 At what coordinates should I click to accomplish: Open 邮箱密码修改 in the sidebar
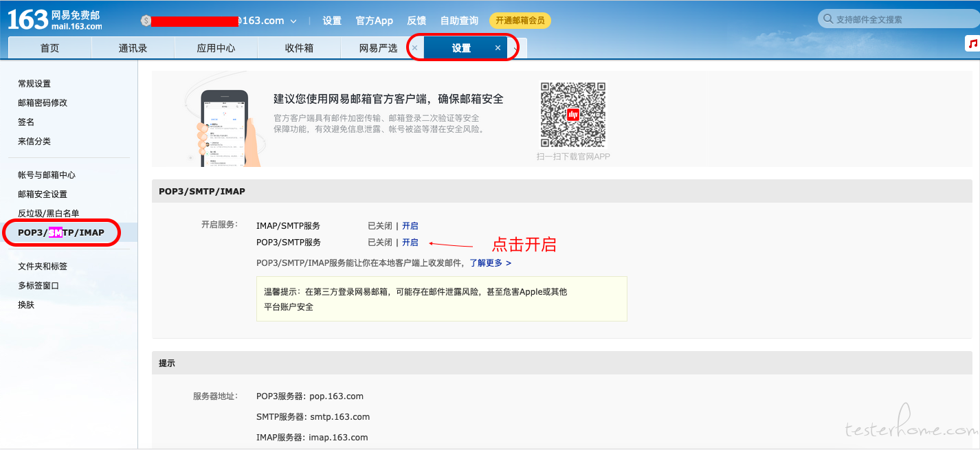coord(43,103)
